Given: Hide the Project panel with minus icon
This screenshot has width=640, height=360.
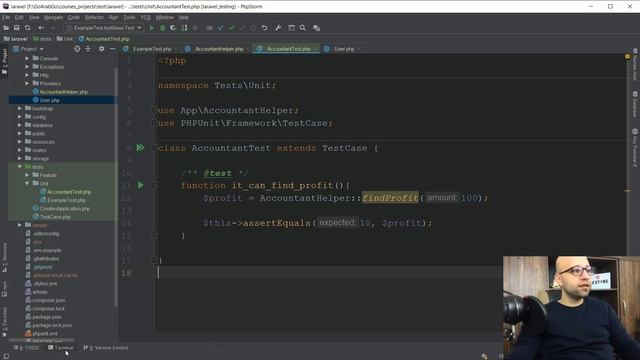Looking at the screenshot, I should [113, 49].
